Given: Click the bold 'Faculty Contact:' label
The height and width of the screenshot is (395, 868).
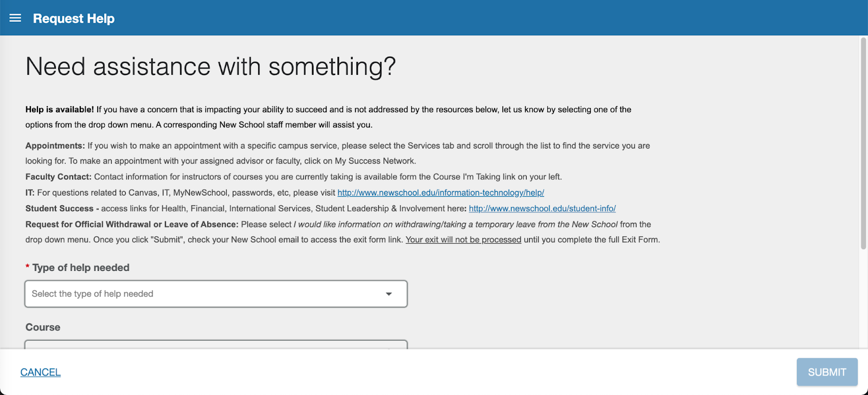Looking at the screenshot, I should click(x=59, y=177).
